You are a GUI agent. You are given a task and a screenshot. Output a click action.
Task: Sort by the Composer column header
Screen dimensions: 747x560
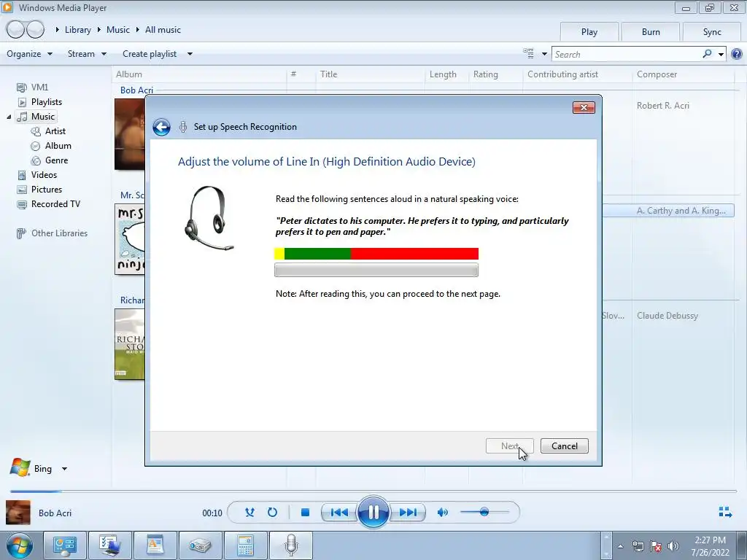click(657, 74)
